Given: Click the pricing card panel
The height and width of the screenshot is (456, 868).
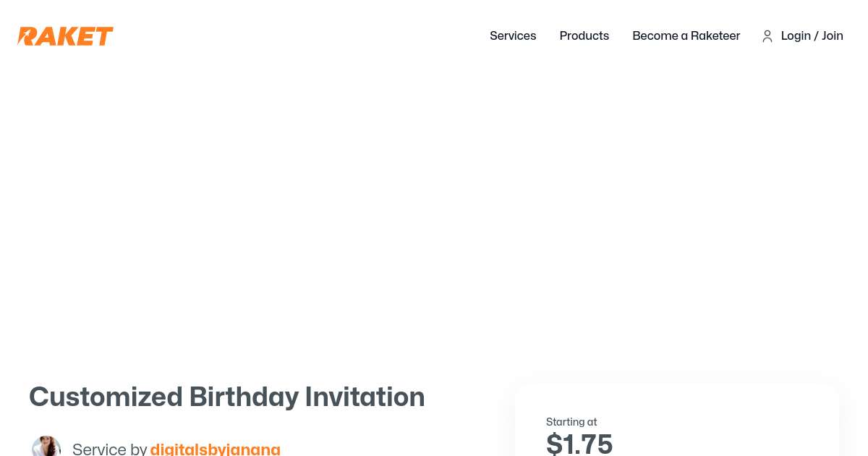Looking at the screenshot, I should [x=676, y=420].
